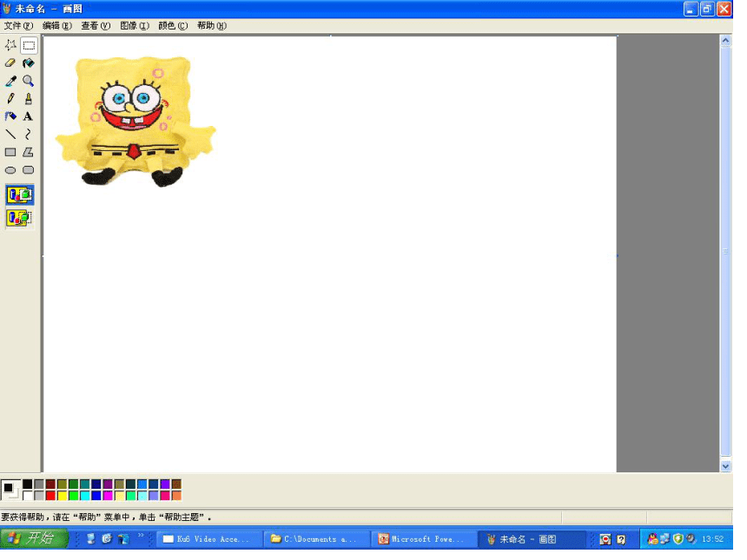Select the magenta palette swatch
The width and height of the screenshot is (747, 560).
point(108,496)
